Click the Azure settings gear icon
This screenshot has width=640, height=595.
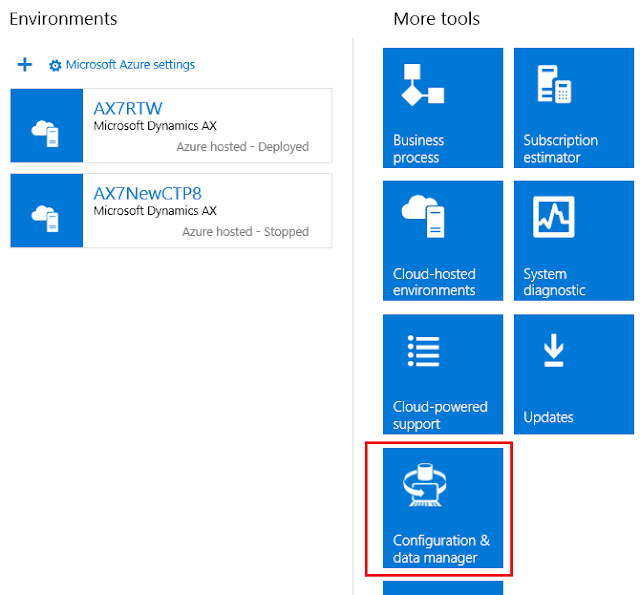coord(55,65)
